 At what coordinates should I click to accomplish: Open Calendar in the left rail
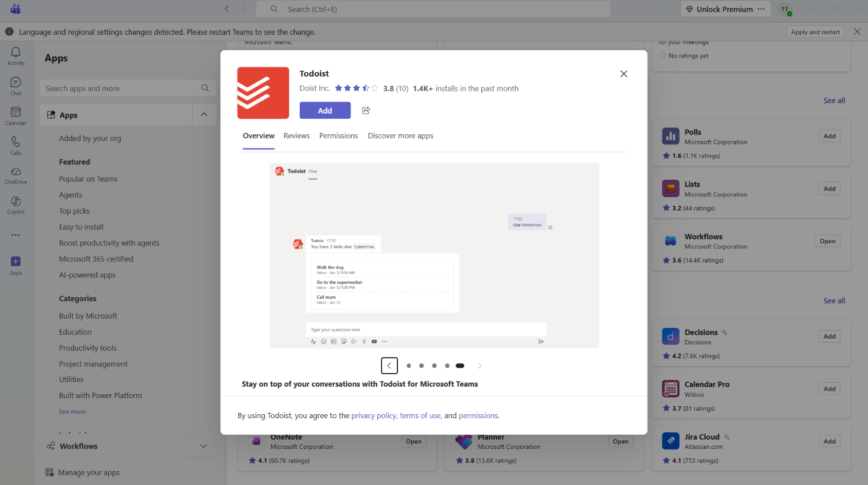[x=15, y=116]
